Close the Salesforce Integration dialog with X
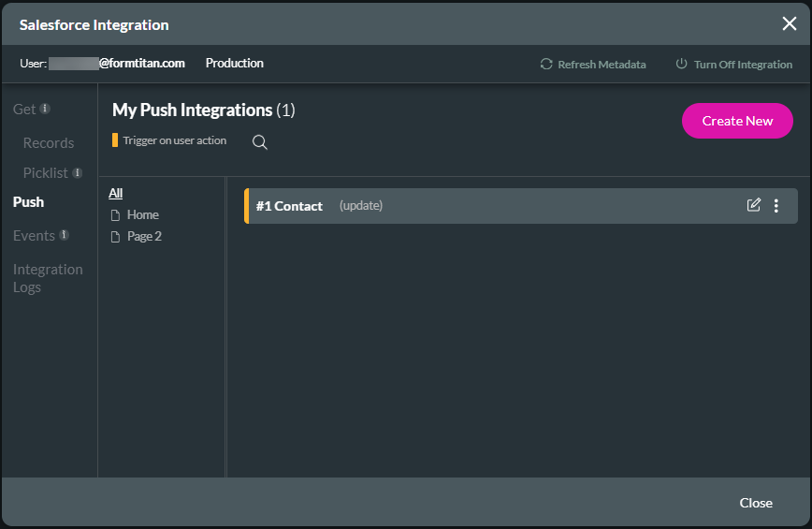The height and width of the screenshot is (529, 812). tap(790, 23)
